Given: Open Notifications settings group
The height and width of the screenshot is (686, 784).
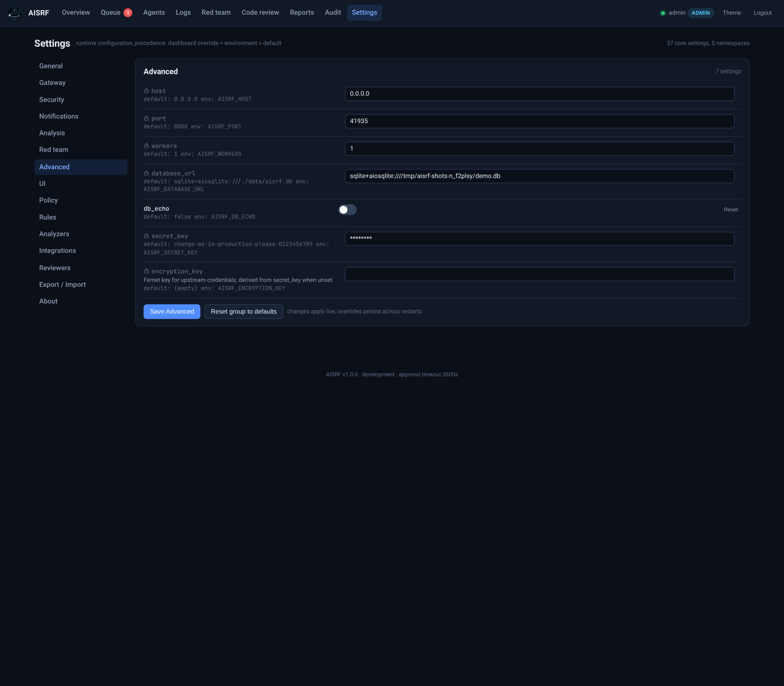Looking at the screenshot, I should [81, 116].
